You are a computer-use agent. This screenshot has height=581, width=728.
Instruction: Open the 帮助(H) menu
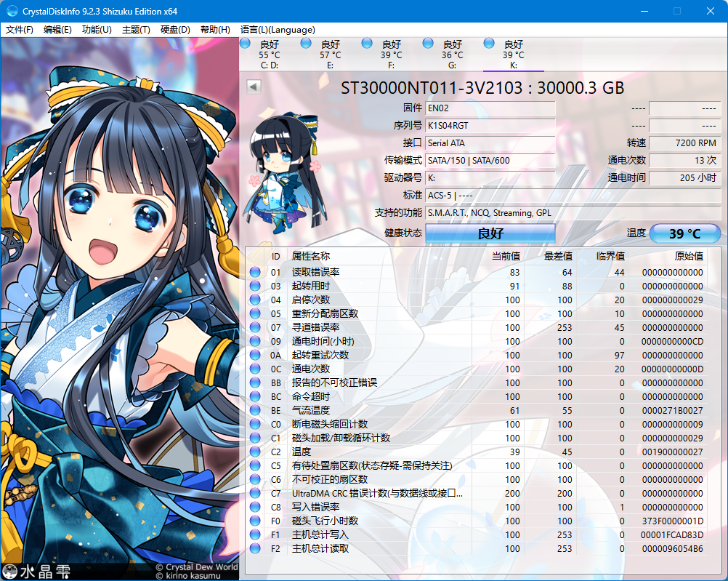(x=215, y=30)
